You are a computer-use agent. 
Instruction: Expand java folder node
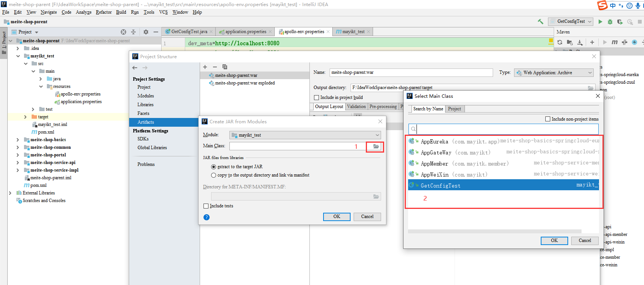tap(41, 79)
